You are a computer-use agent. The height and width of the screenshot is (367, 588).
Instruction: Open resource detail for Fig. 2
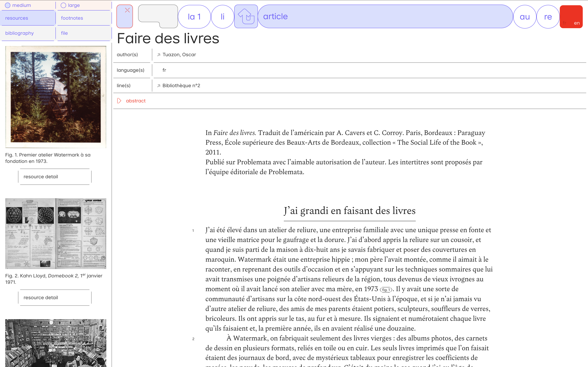[55, 298]
